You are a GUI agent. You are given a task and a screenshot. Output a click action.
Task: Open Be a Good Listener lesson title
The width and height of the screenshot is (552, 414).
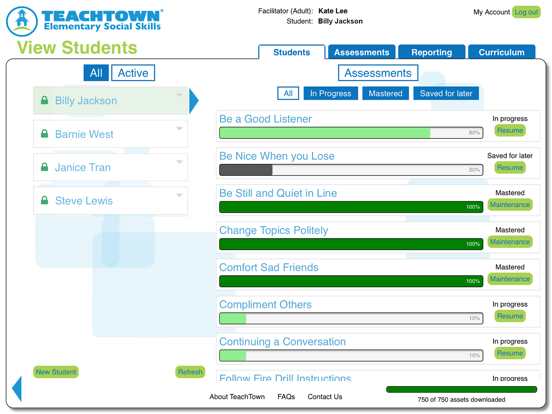click(265, 119)
